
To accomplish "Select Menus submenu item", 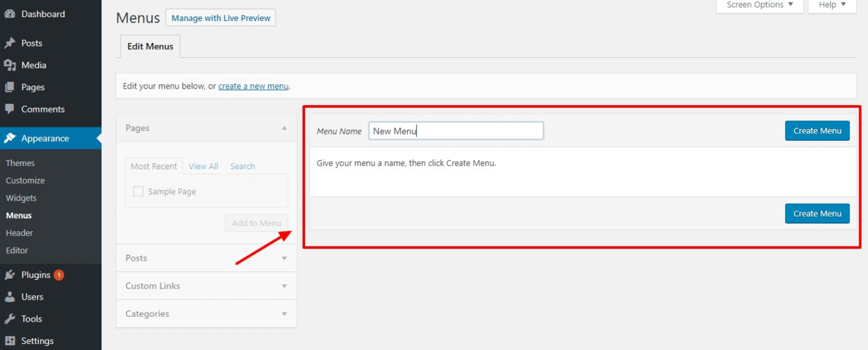I will click(x=19, y=215).
